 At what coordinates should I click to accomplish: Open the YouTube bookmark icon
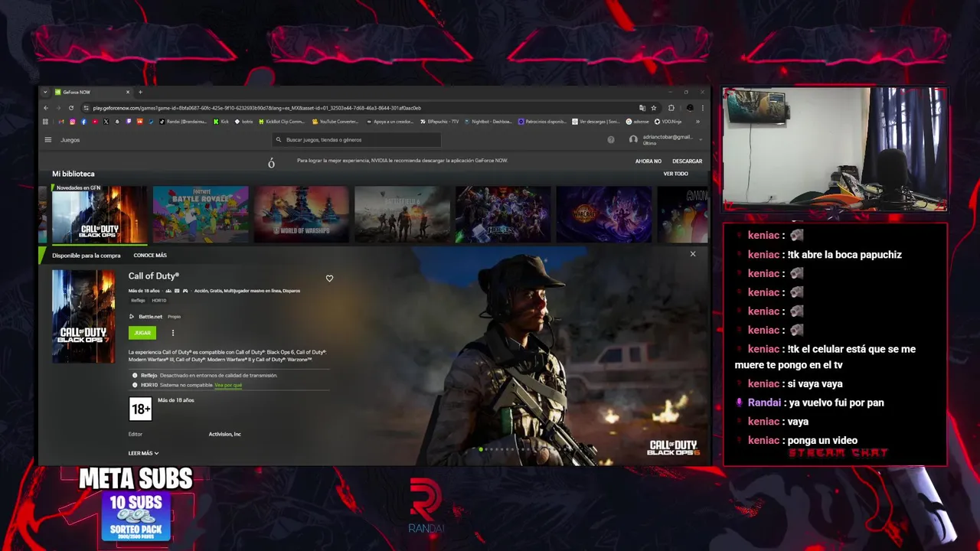[95, 122]
